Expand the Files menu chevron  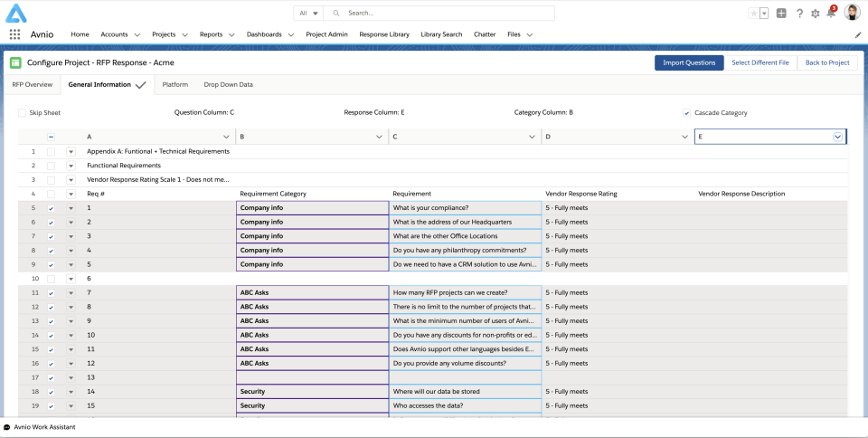[x=529, y=35]
